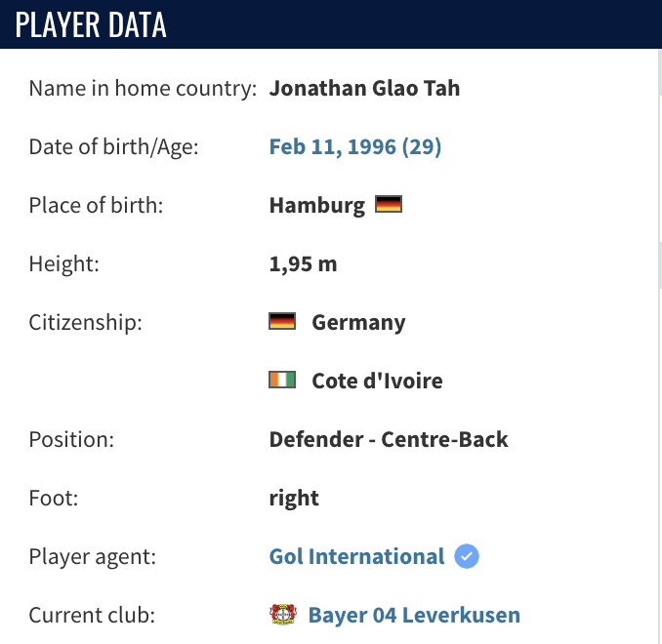The height and width of the screenshot is (644, 662).
Task: Click the PLAYER DATA header
Action: tap(91, 25)
